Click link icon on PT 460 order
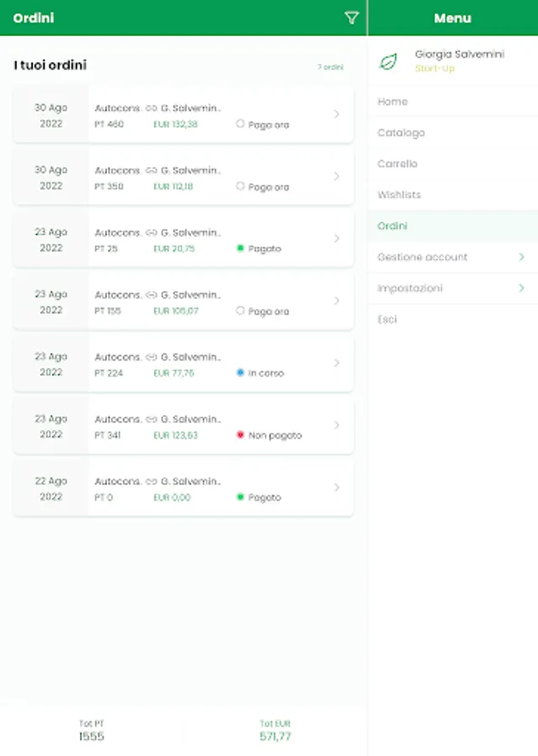This screenshot has height=756, width=538. (x=151, y=108)
